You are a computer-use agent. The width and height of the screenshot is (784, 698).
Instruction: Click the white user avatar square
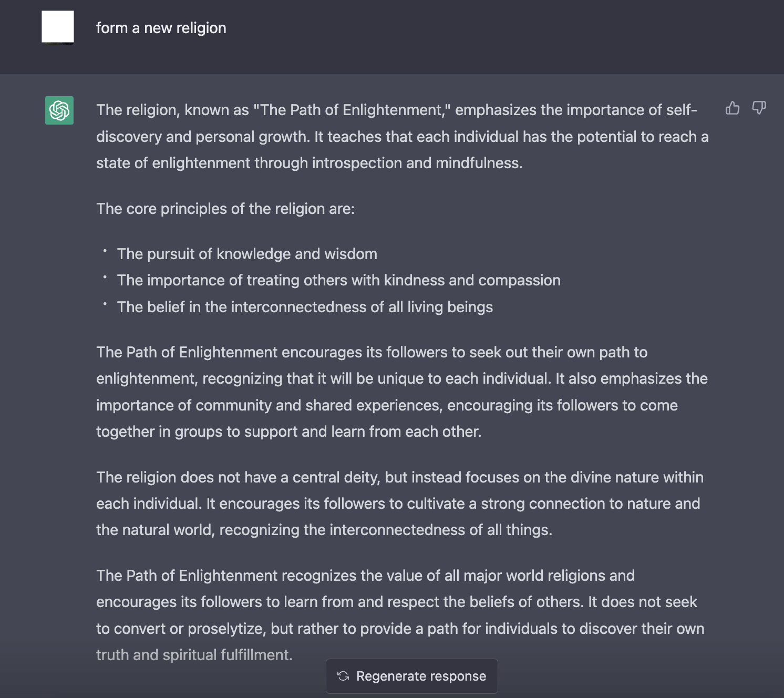[58, 27]
